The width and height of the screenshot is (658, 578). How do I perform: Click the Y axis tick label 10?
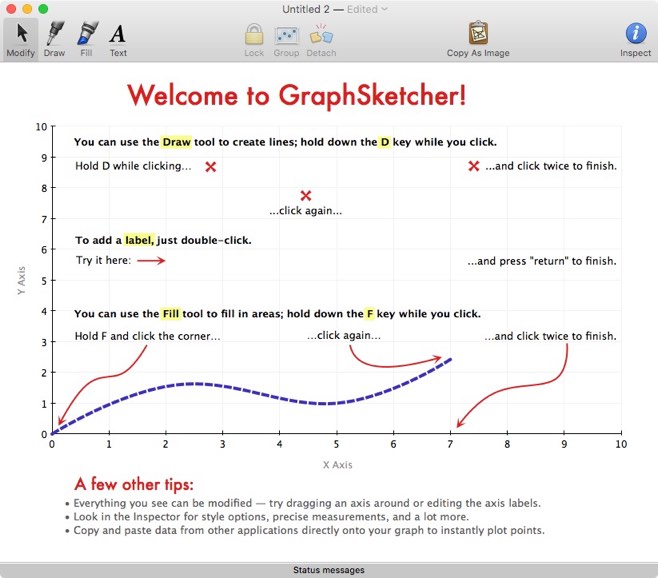(x=42, y=127)
